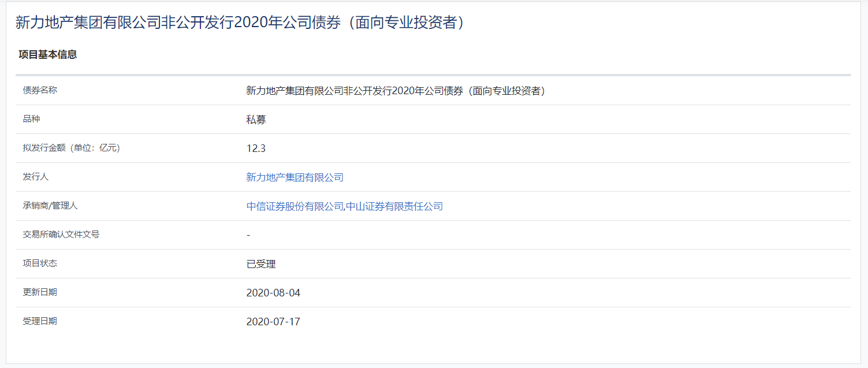Select the bond name value in the table
This screenshot has width=868, height=368.
[396, 91]
